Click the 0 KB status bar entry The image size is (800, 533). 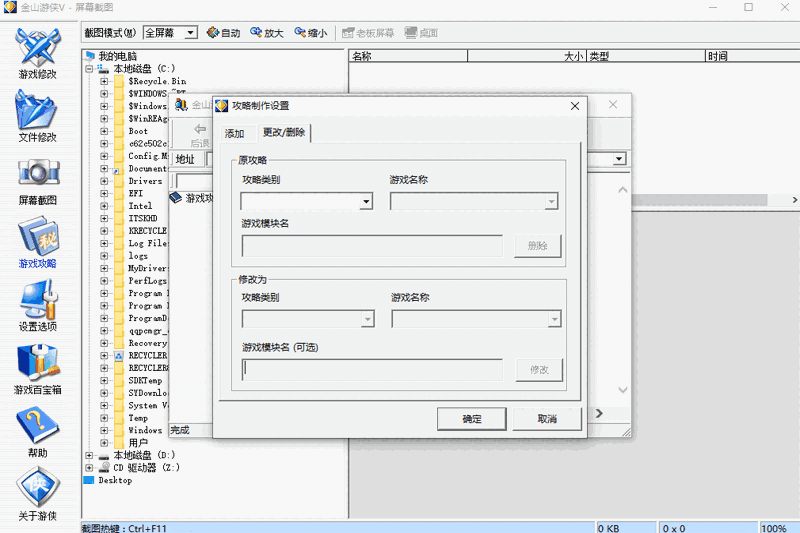coord(608,528)
